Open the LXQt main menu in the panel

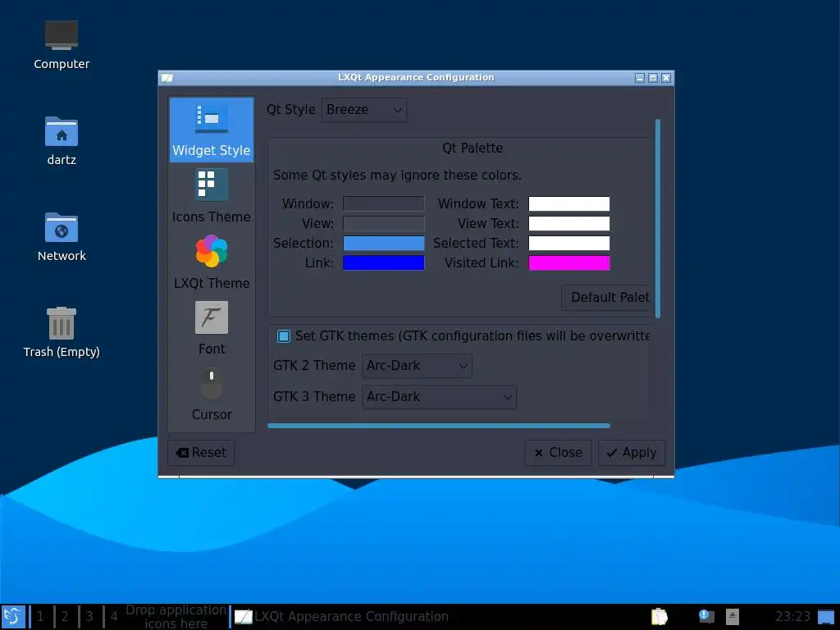tap(13, 617)
